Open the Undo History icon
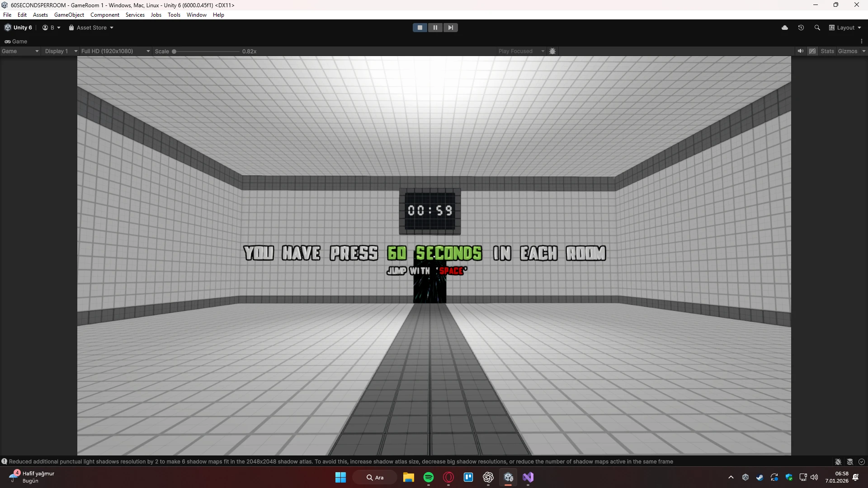The height and width of the screenshot is (488, 868). (x=801, y=28)
